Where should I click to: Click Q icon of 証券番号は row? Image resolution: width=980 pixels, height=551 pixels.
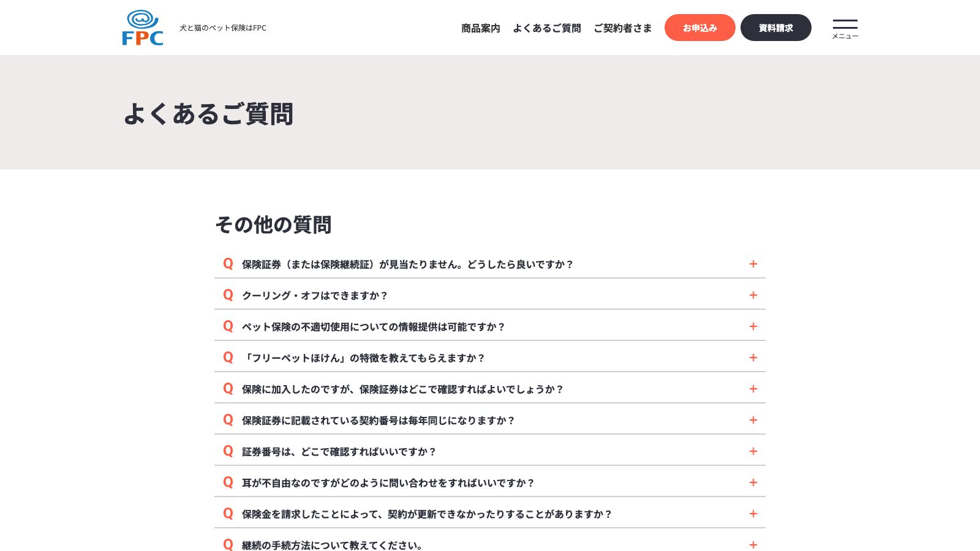click(228, 451)
